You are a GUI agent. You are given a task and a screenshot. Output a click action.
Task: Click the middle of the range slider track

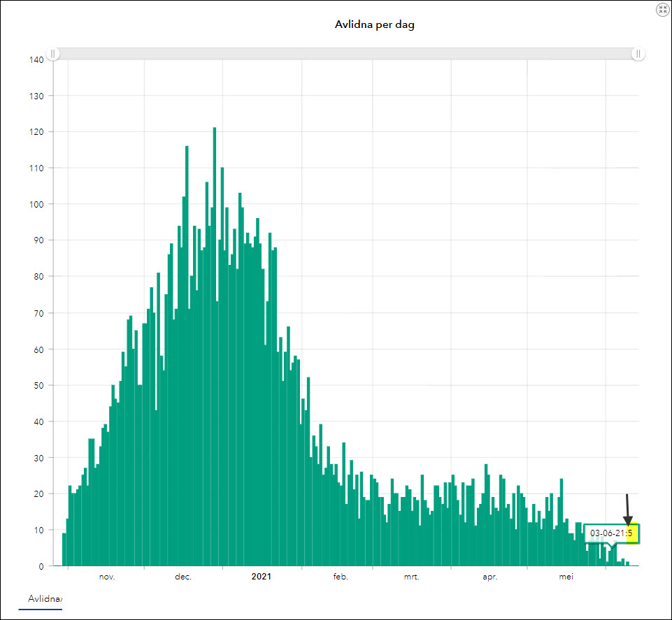coord(345,54)
